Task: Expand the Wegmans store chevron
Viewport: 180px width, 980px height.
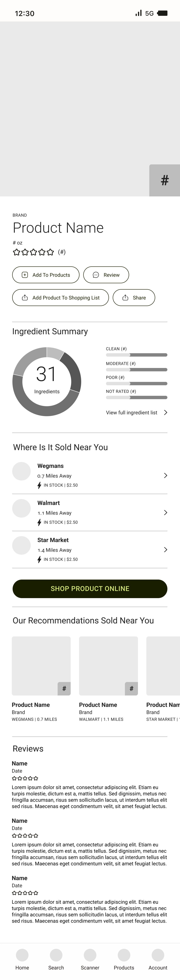Action: (x=165, y=475)
